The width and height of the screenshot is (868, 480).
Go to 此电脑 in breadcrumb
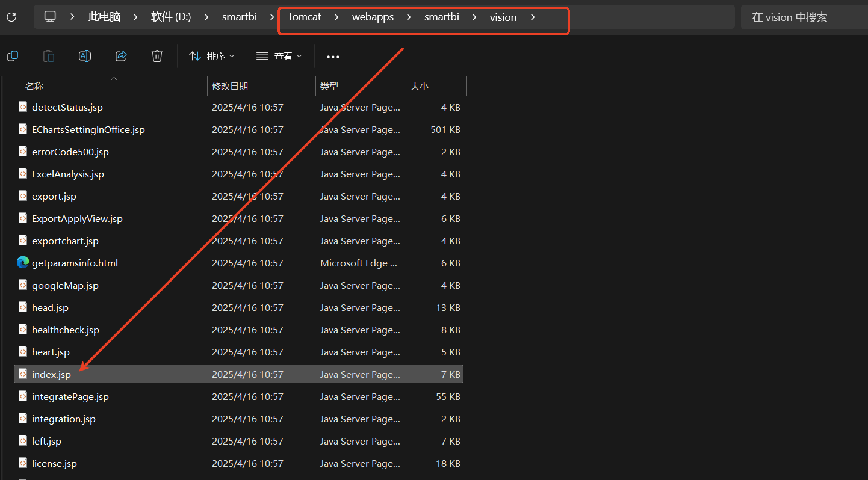pyautogui.click(x=105, y=17)
